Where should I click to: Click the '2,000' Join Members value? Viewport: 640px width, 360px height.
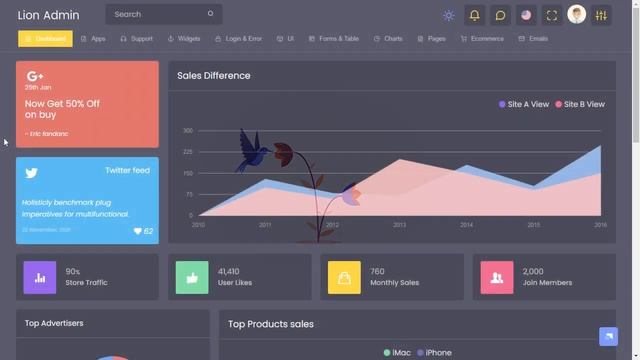(533, 271)
